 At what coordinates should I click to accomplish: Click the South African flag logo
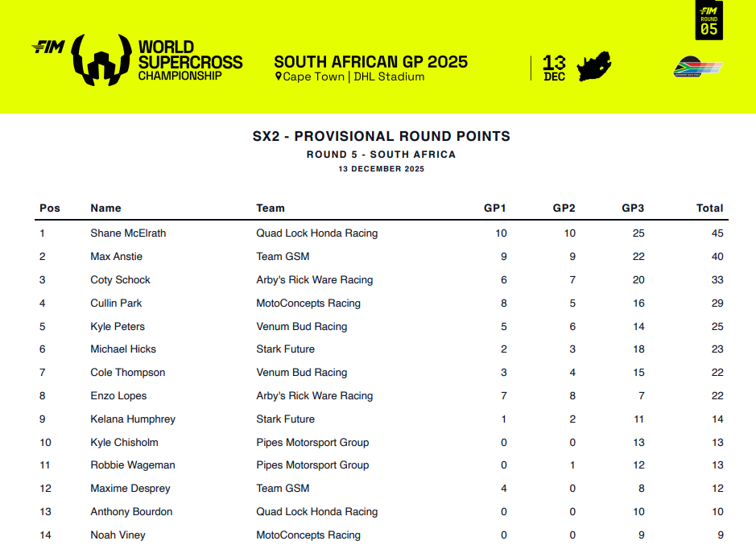click(x=697, y=68)
